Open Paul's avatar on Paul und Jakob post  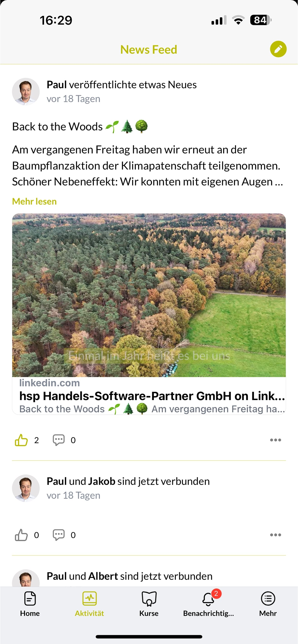point(26,488)
